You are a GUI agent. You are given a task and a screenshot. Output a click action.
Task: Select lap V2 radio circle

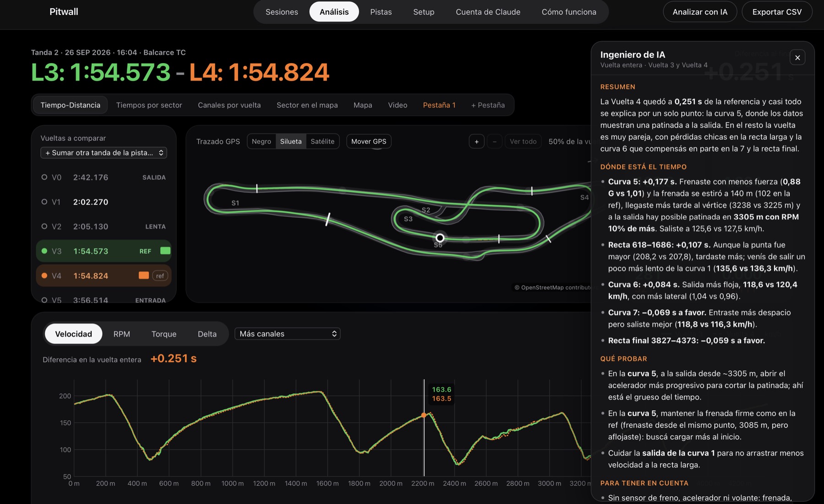click(x=44, y=226)
